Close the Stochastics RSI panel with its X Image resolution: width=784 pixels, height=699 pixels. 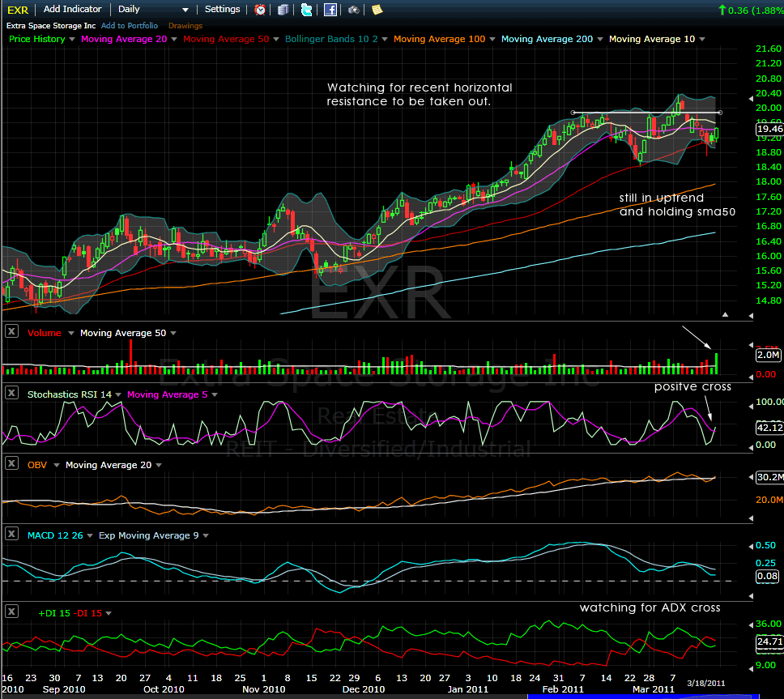pos(11,393)
